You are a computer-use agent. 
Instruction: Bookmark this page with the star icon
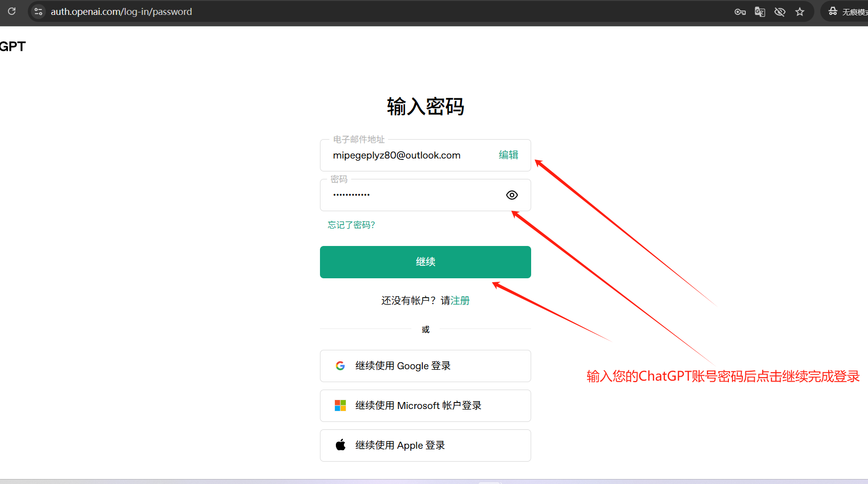tap(799, 12)
